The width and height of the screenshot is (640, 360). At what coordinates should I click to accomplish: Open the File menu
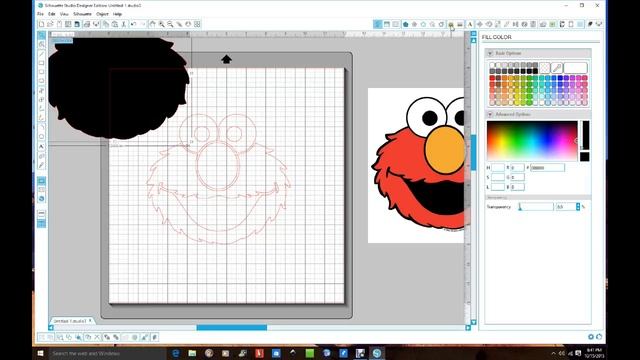tap(40, 14)
